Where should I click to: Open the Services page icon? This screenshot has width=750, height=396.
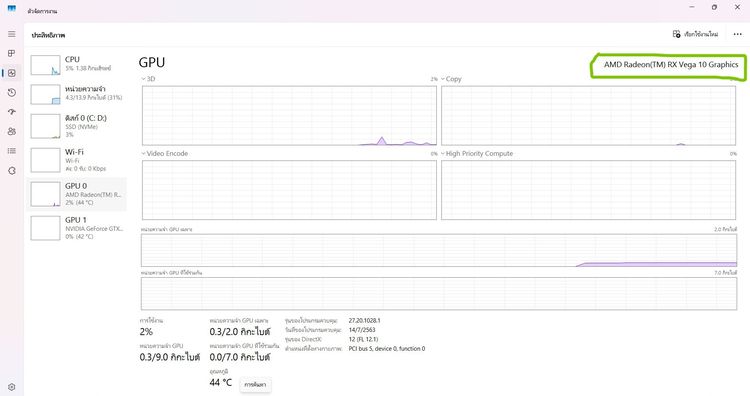pos(11,170)
